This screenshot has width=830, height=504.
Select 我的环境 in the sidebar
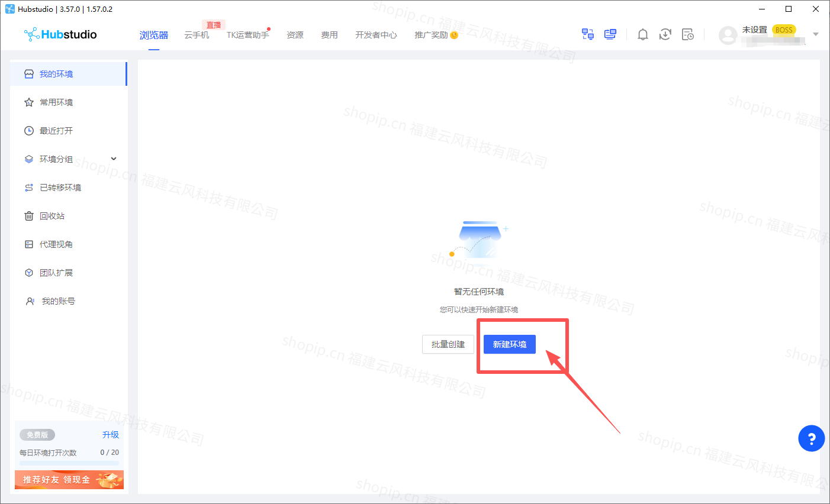[x=69, y=74]
